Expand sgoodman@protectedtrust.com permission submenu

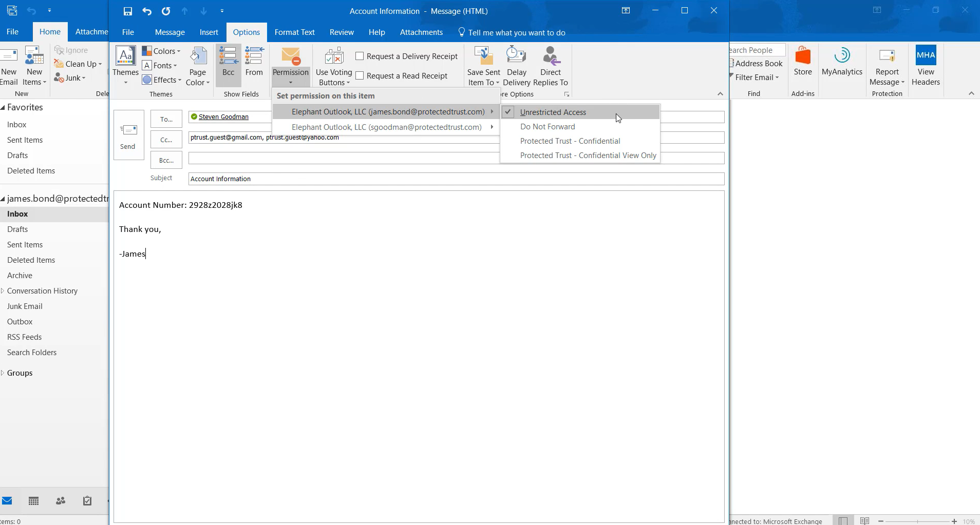pyautogui.click(x=386, y=127)
